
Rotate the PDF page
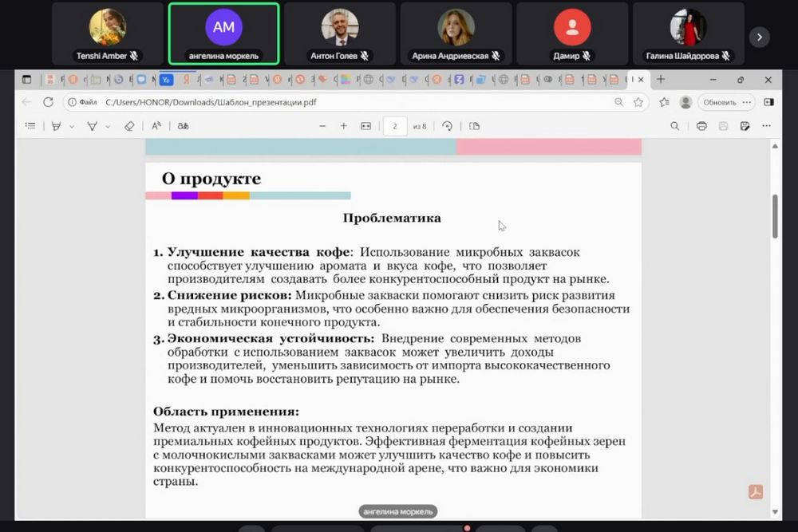click(447, 126)
